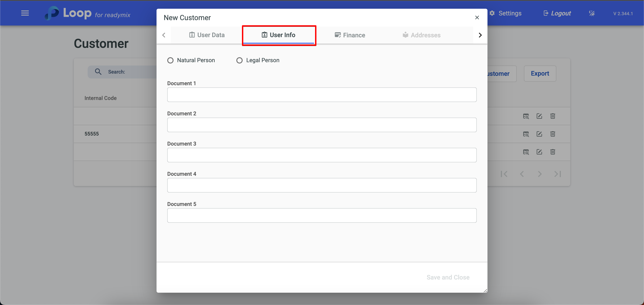Click the Loop logo icon
The width and height of the screenshot is (644, 305).
tap(52, 13)
